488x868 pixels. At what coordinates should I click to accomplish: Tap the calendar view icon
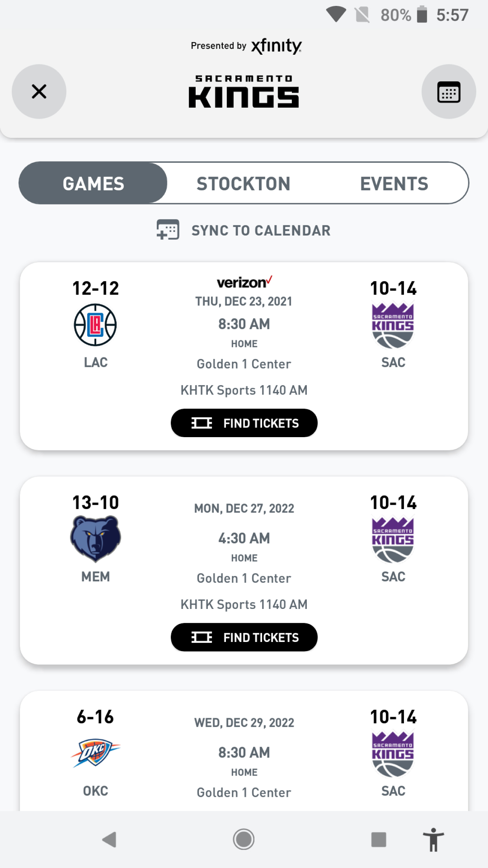point(448,92)
